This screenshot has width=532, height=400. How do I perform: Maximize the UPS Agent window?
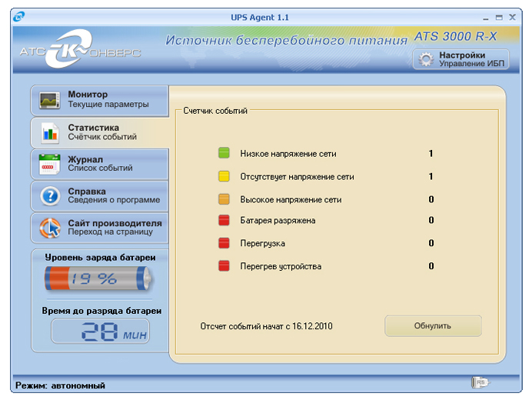(499, 18)
